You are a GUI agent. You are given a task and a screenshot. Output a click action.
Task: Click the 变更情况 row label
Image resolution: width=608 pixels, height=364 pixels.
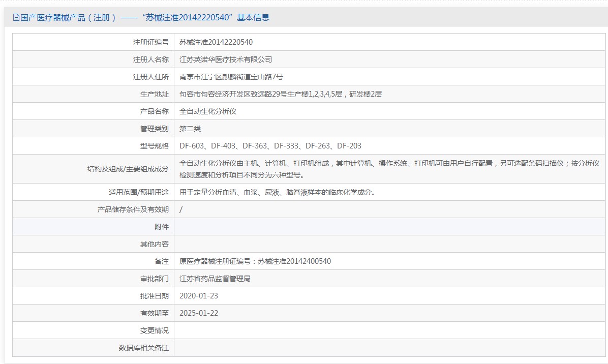click(154, 330)
